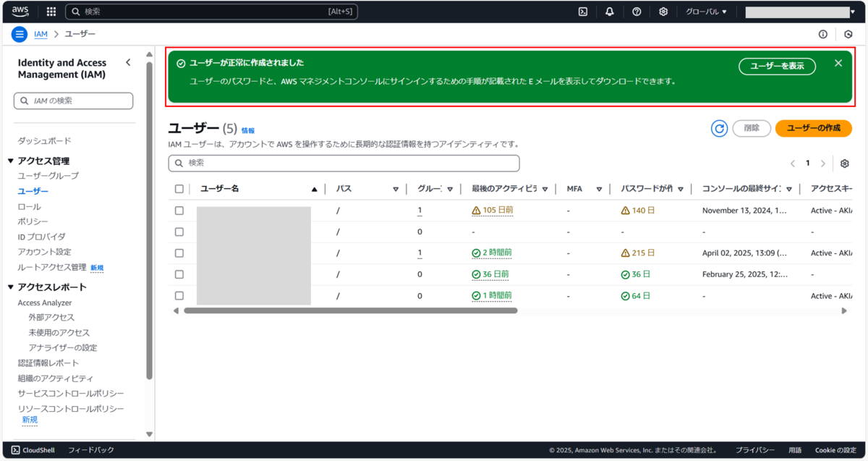
Task: Sort by グループ column arrow
Action: (450, 189)
